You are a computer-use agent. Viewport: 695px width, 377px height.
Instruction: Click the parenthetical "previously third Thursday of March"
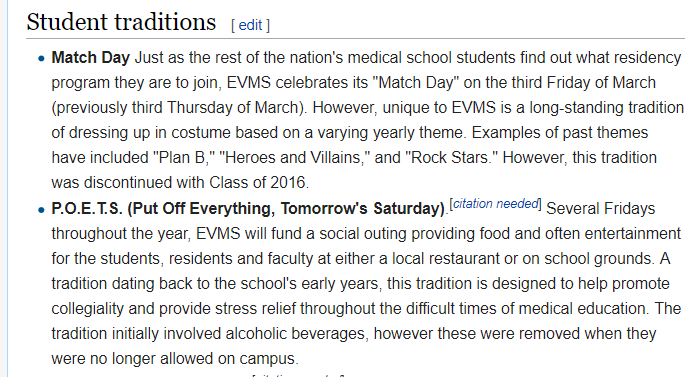tap(178, 108)
